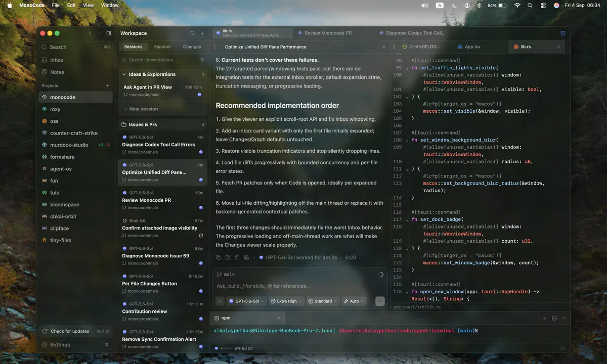
Task: Switch to the Changes tab
Action: (192, 47)
